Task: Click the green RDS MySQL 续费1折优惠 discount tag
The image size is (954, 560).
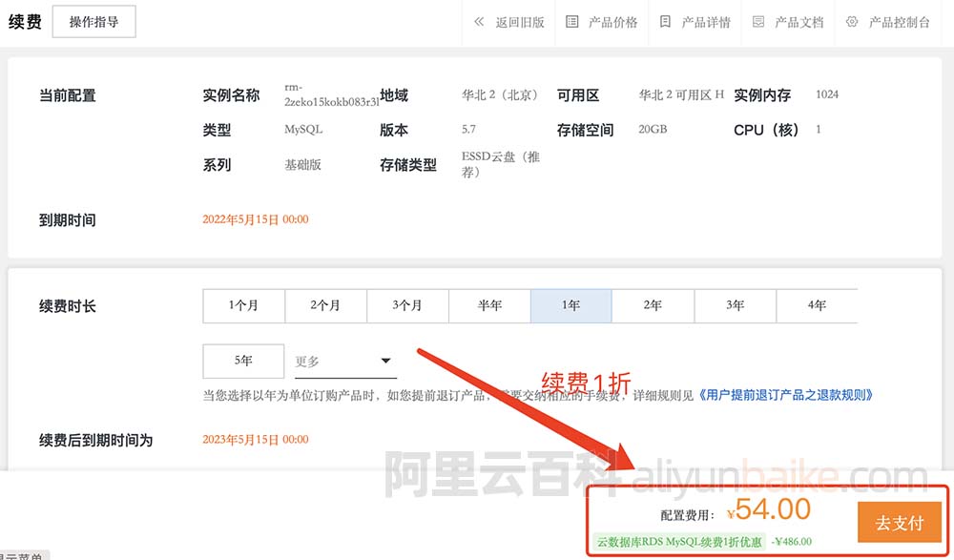Action: (x=678, y=542)
